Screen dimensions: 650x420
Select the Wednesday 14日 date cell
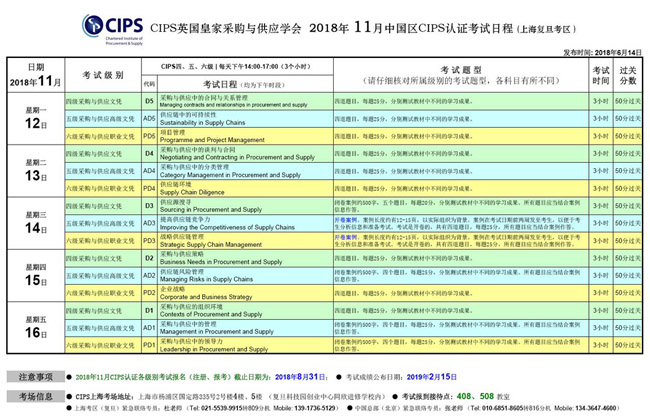coord(36,223)
